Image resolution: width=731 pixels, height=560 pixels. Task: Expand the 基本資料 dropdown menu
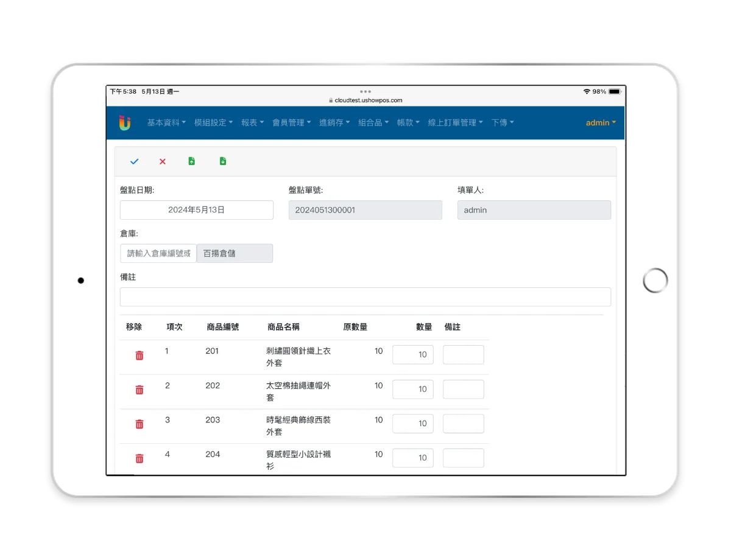[166, 122]
